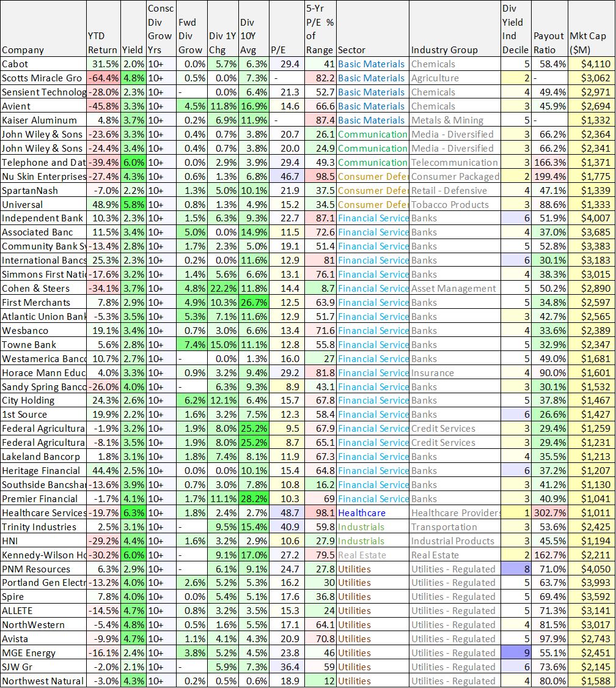
Task: Select the City Holding company cell
Action: tap(43, 400)
